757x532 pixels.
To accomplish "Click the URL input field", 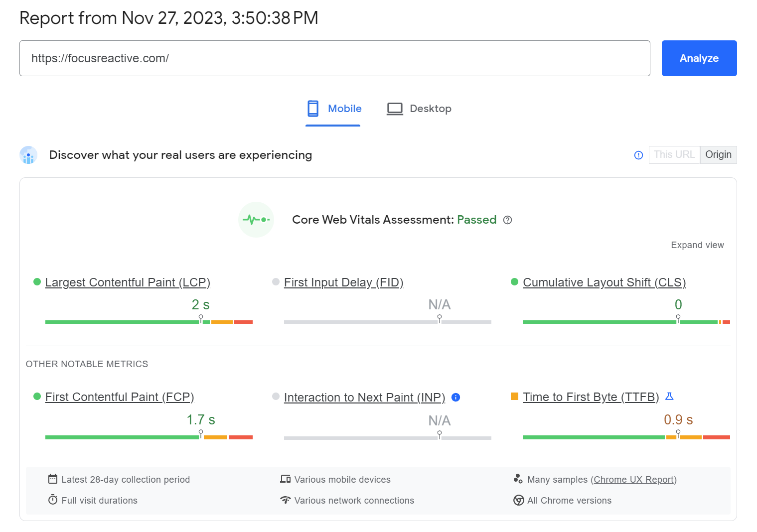I will [334, 58].
